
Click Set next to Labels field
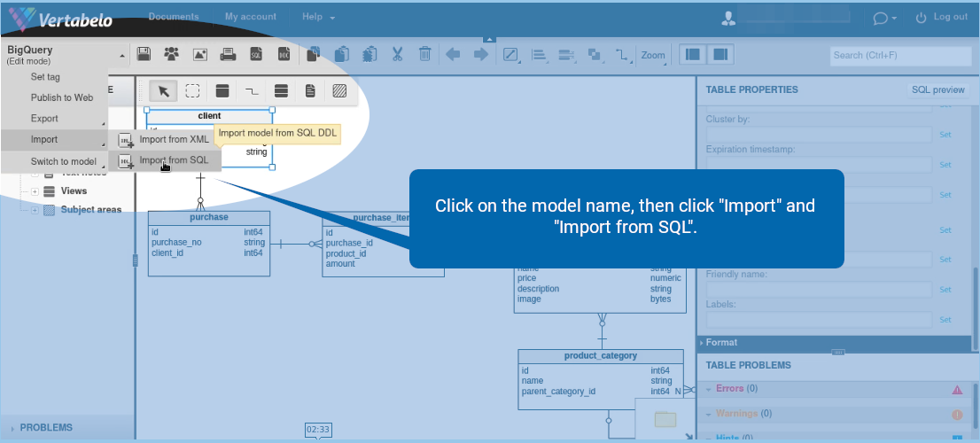[945, 320]
